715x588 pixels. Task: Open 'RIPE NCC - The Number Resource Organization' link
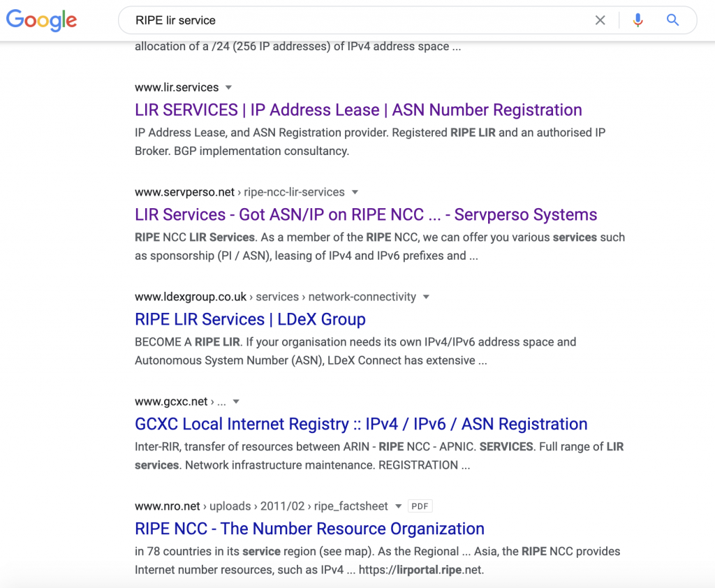pyautogui.click(x=309, y=529)
